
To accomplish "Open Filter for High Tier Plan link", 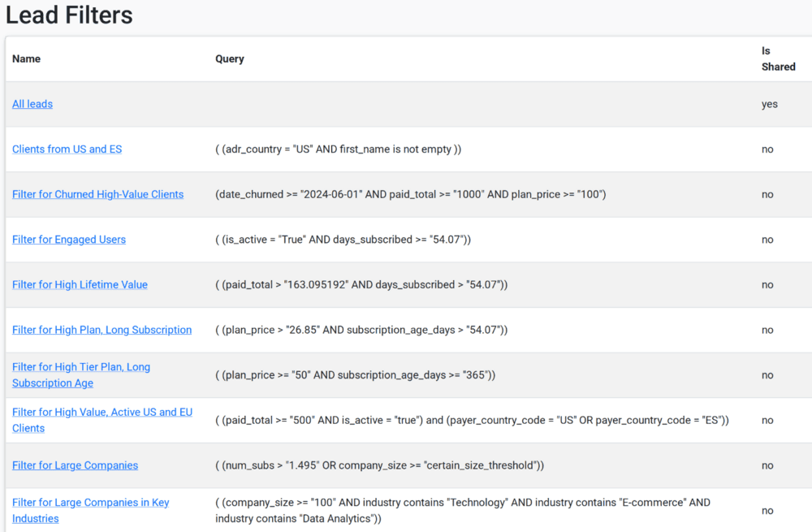I will point(81,367).
